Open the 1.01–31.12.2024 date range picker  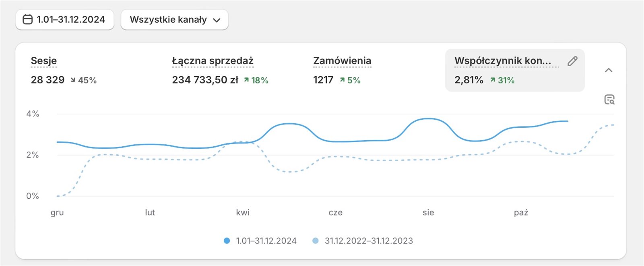[x=65, y=20]
